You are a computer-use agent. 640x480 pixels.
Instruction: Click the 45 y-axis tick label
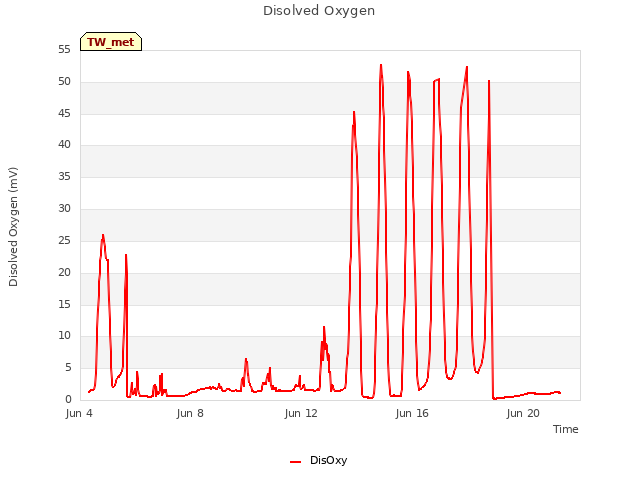coord(64,113)
